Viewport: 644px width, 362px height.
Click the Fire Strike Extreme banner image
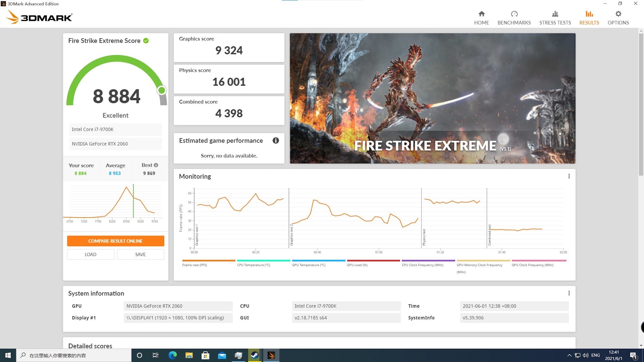[432, 98]
